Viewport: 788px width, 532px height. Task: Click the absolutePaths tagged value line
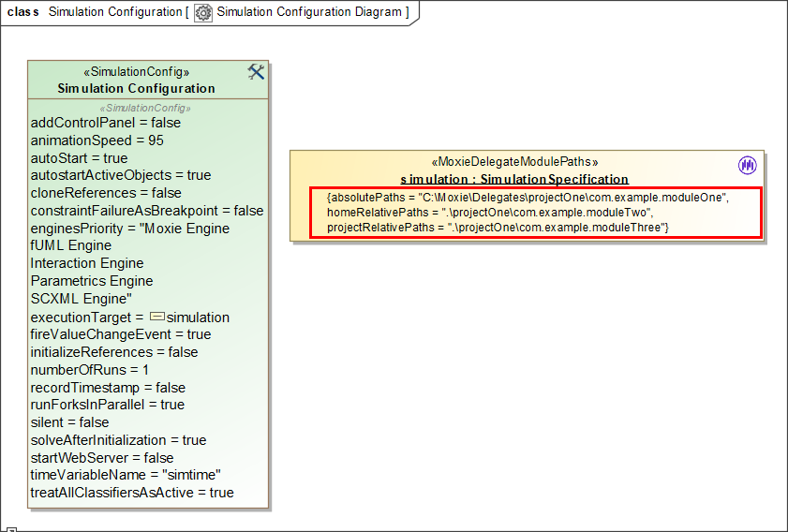528,198
